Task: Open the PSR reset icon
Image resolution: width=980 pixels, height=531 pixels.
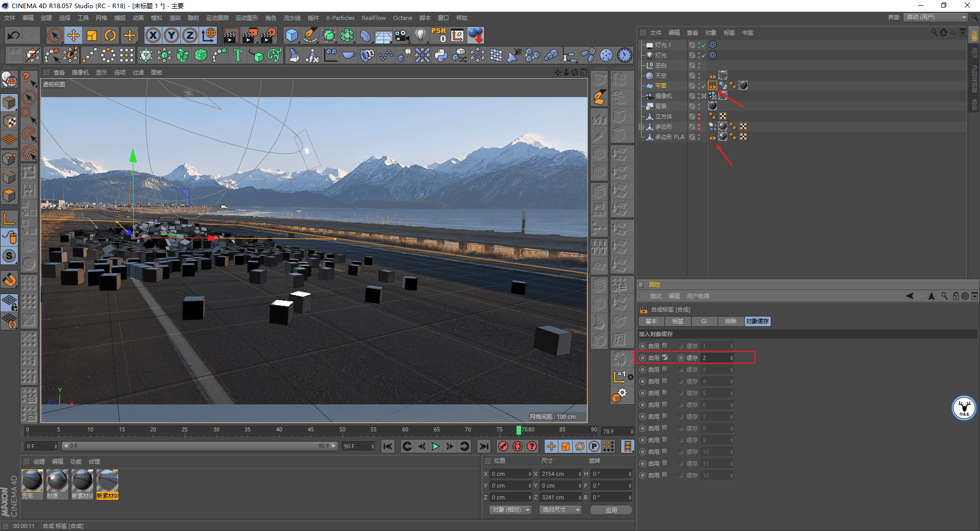Action: tap(438, 35)
